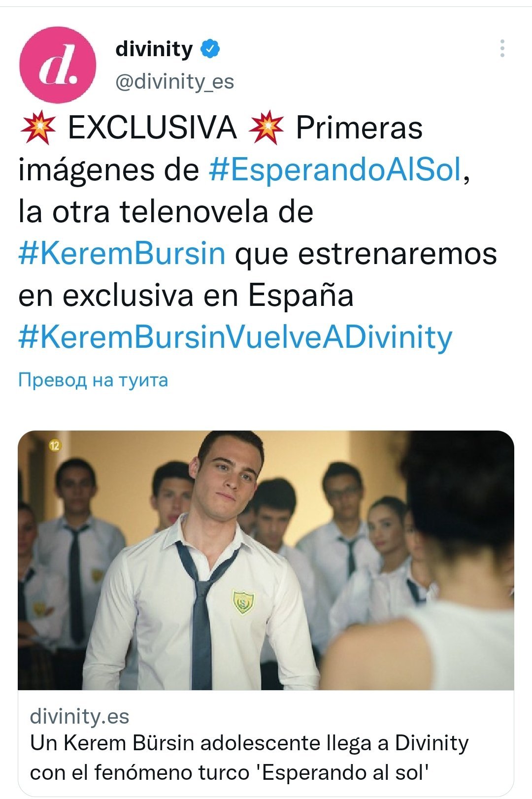Click the 12 age rating badge on image
532x799 pixels.
click(x=54, y=446)
